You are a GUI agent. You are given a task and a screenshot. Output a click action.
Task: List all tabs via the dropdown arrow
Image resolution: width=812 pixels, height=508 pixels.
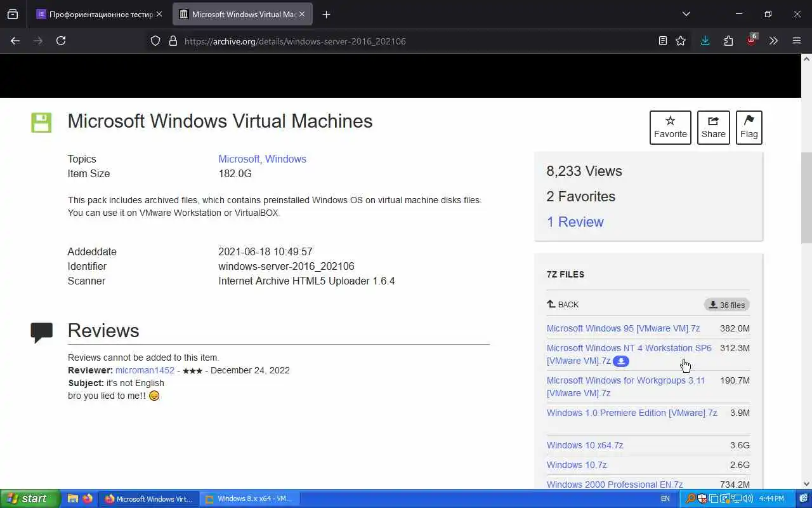click(x=686, y=14)
